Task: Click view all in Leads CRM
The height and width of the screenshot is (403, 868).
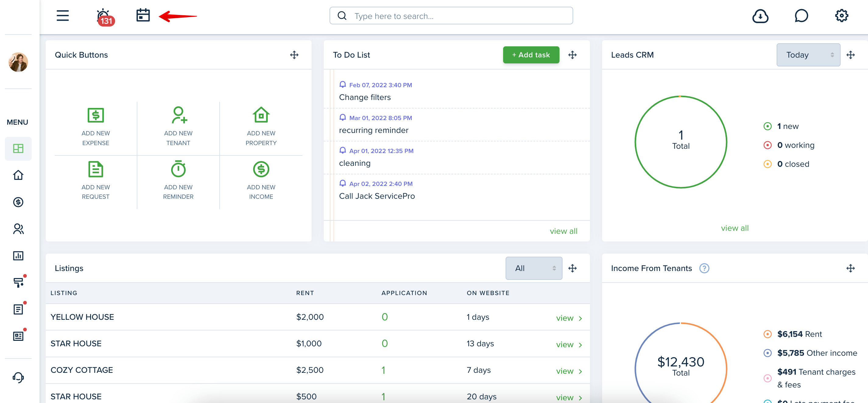Action: pyautogui.click(x=735, y=228)
